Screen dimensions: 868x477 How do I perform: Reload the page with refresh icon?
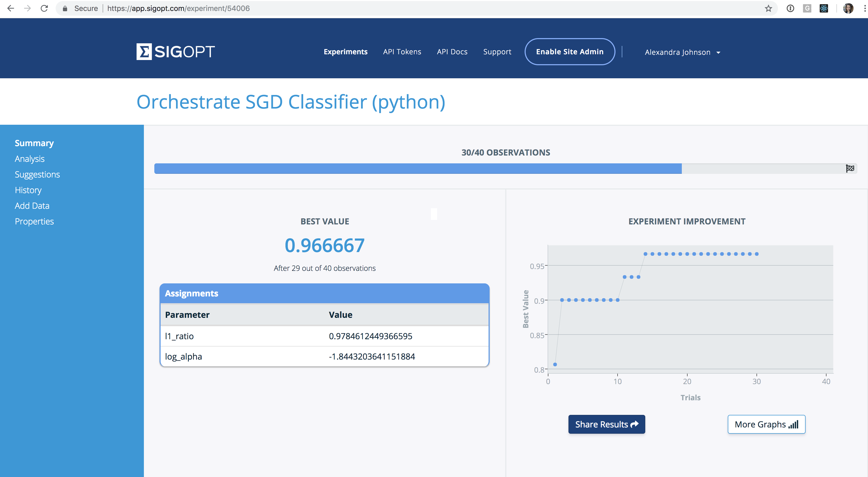[x=44, y=8]
